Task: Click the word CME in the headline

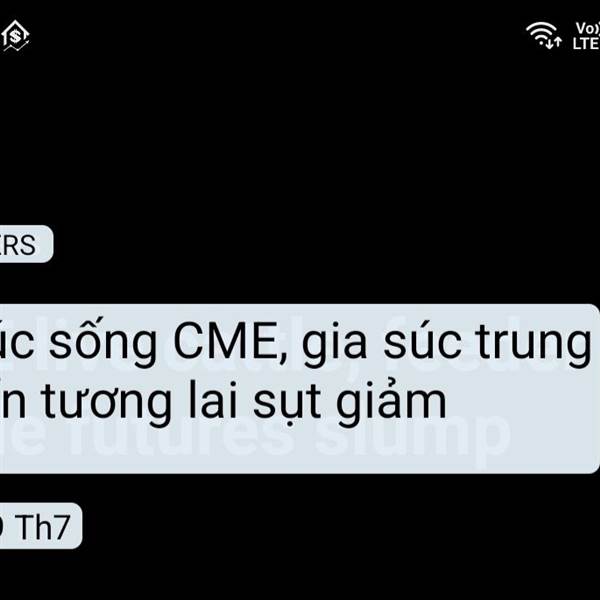Action: tap(227, 341)
